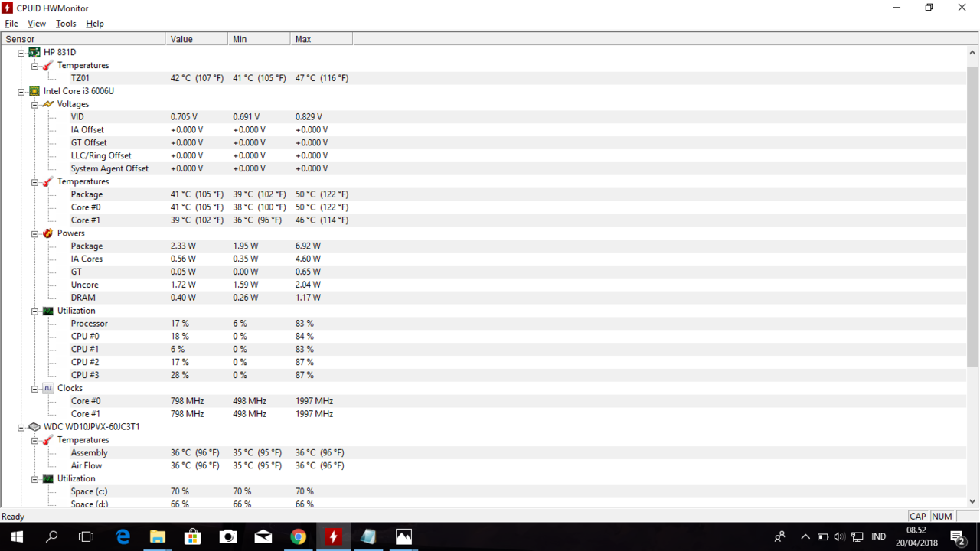Click the battery tray icon
This screenshot has height=551, width=980.
(x=822, y=537)
